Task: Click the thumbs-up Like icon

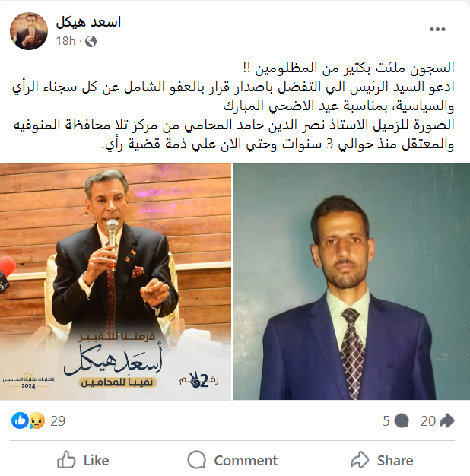Action: coord(66,460)
